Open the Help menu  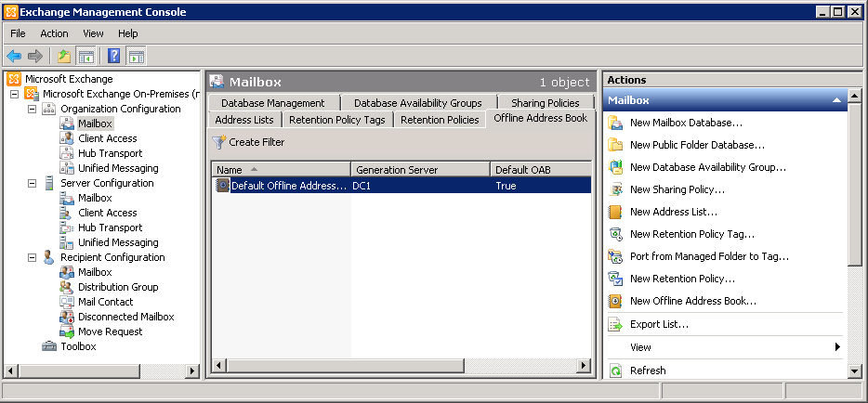(128, 33)
